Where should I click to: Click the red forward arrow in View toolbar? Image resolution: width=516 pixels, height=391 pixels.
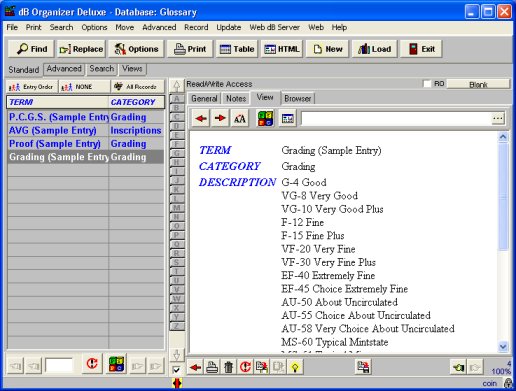[x=220, y=118]
